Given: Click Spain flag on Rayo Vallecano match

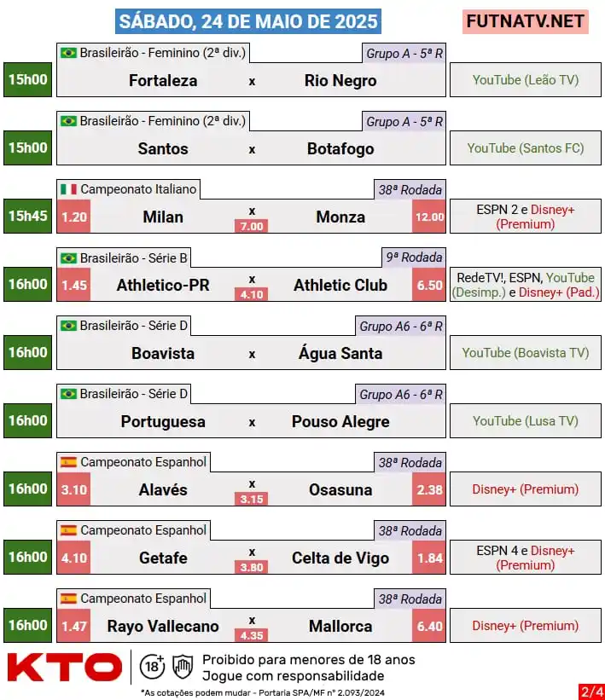Looking at the screenshot, I should tap(69, 599).
